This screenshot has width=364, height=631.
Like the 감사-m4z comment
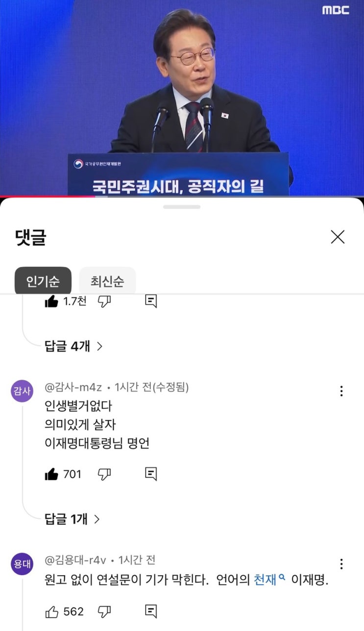pos(51,474)
